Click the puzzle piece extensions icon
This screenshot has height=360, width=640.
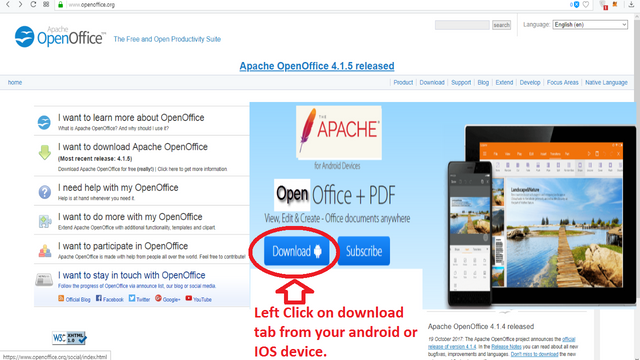tap(44, 221)
